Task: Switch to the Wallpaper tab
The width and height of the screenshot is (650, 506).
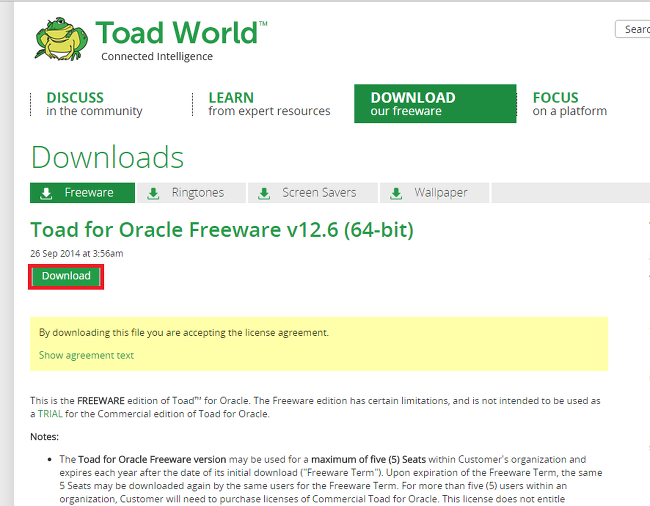Action: (434, 193)
